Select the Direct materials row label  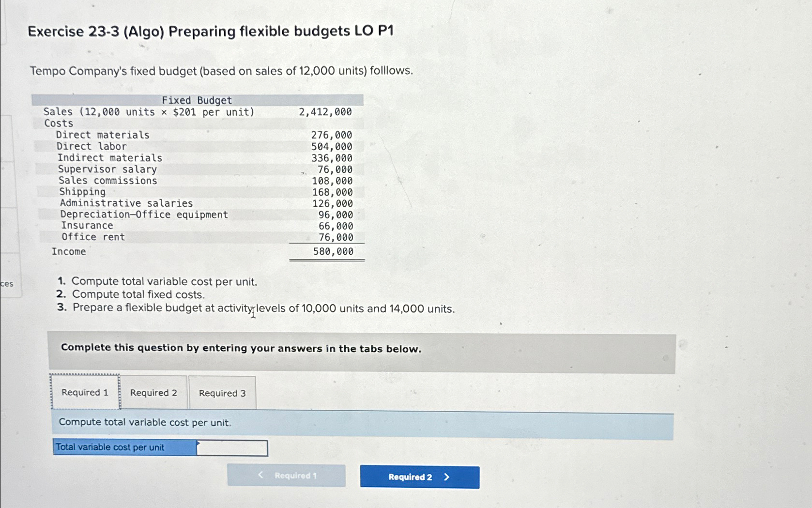103,135
